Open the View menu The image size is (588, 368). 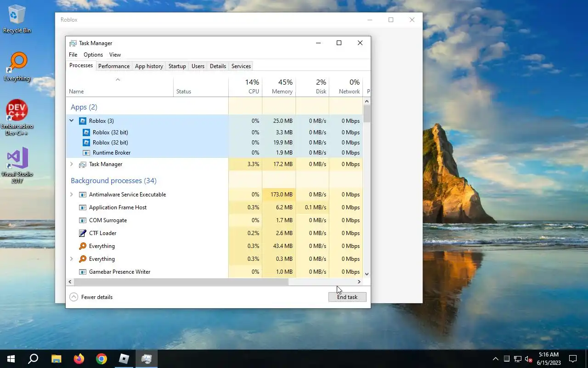click(115, 55)
